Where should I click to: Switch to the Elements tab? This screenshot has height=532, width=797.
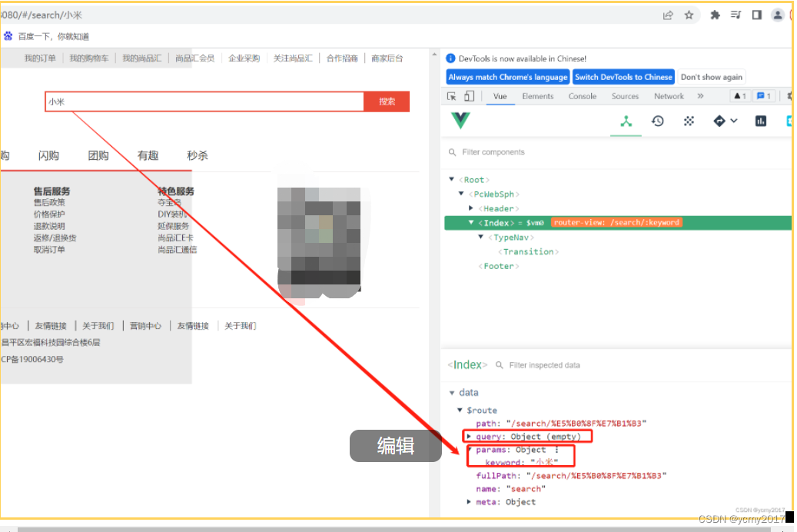coord(538,96)
